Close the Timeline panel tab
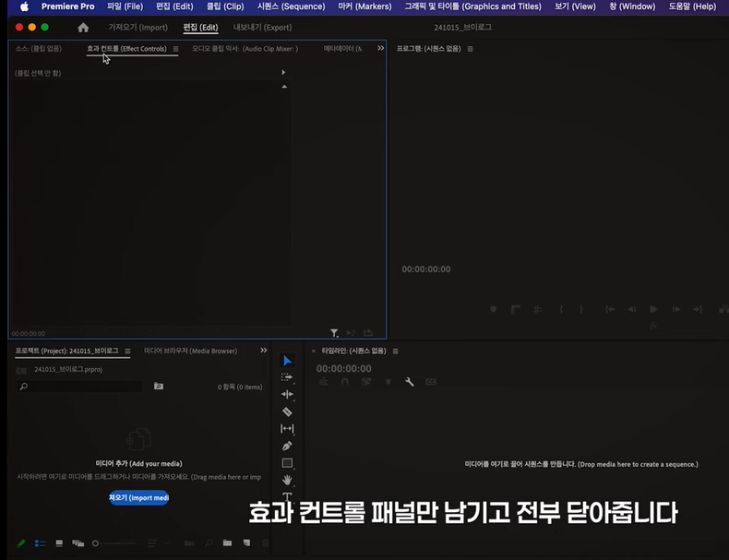 (x=314, y=351)
